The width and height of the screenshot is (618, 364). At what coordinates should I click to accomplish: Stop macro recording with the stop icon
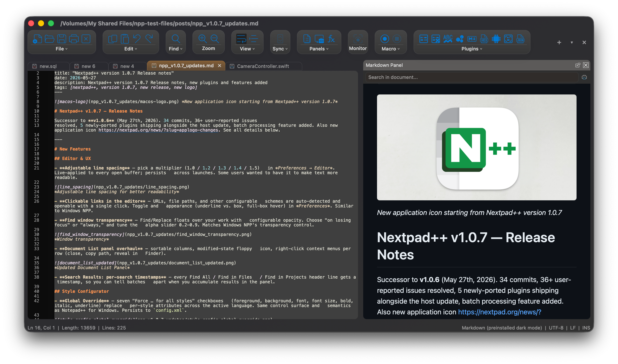click(397, 39)
